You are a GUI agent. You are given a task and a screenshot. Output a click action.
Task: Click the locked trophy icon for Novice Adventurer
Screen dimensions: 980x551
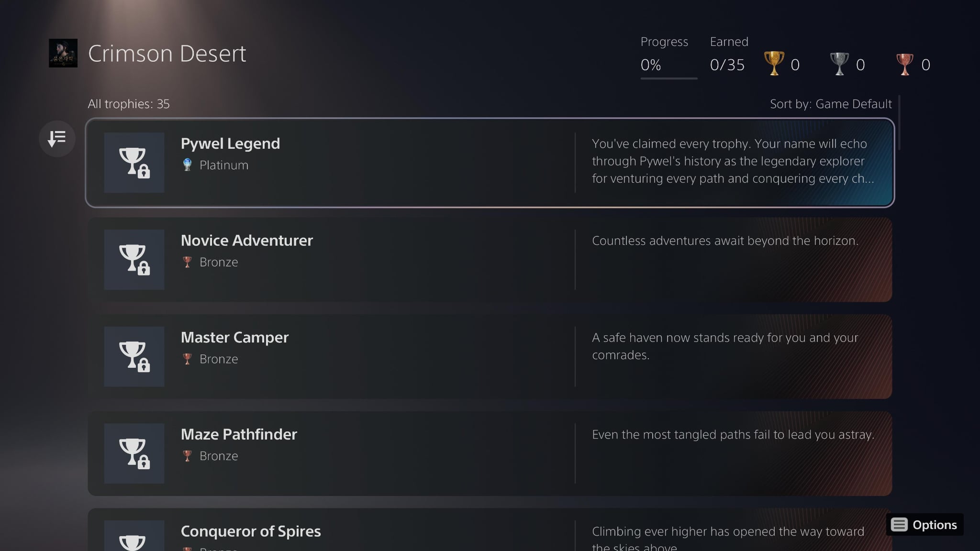pos(134,260)
